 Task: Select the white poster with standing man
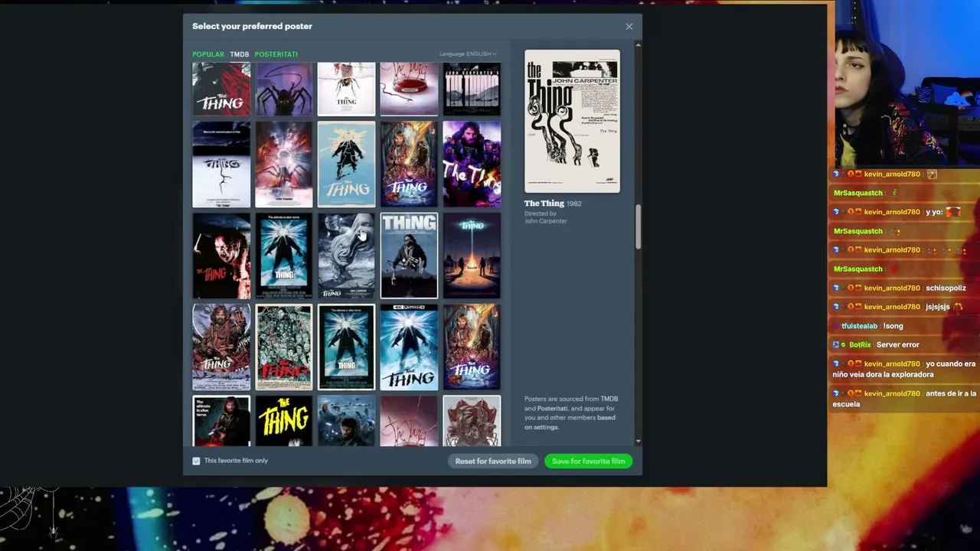click(409, 256)
